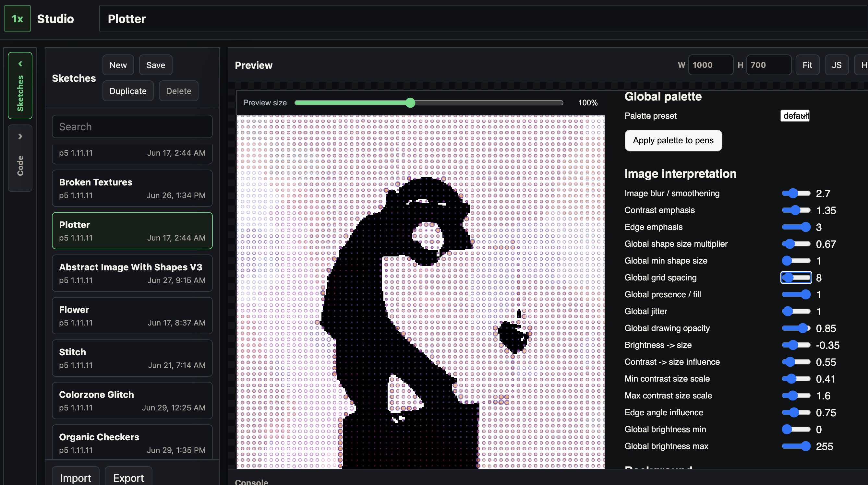Duplicate the selected sketch
This screenshot has width=868, height=485.
pos(128,91)
